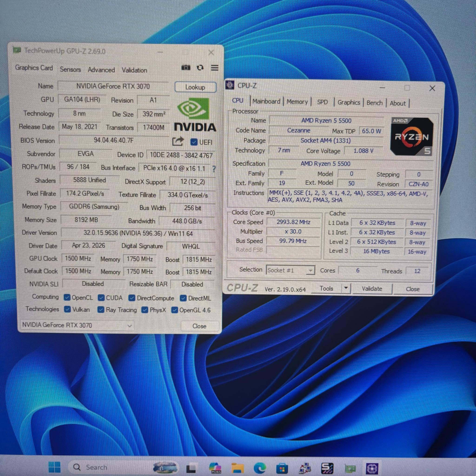Open the GPU selection dropdown in GPU-Z
Image resolution: width=476 pixels, height=476 pixels.
(x=77, y=325)
